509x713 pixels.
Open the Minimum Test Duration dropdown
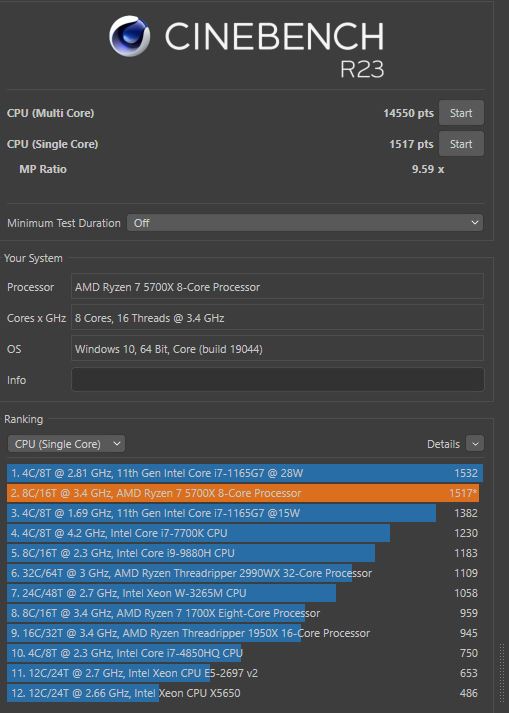305,223
